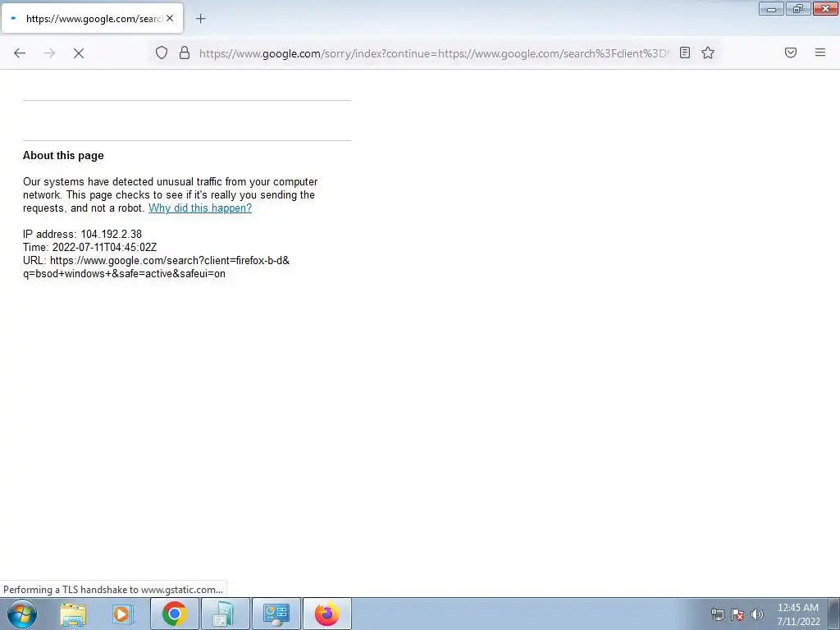Click the site security padlock icon

pos(185,52)
